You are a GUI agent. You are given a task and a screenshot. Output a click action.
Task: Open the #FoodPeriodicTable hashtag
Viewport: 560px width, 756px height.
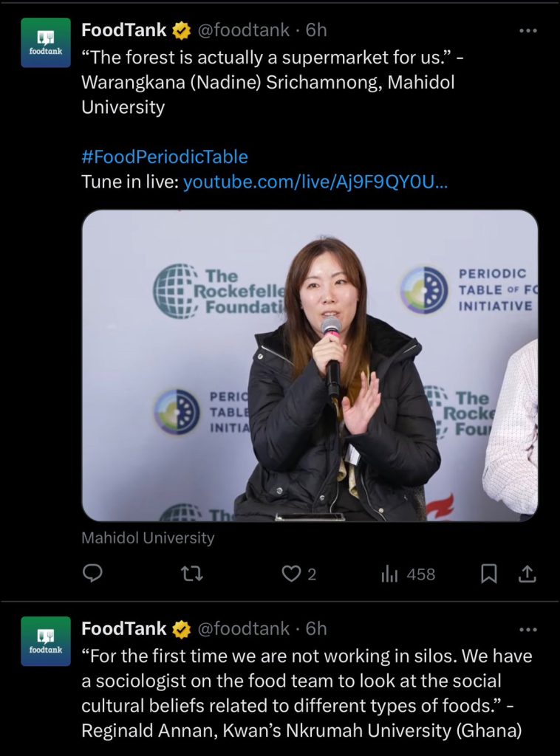[165, 157]
